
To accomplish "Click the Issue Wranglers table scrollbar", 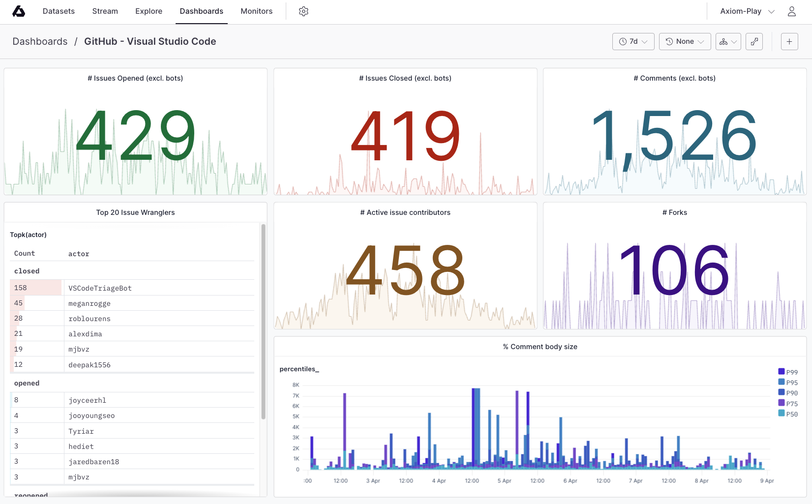I will coord(263,322).
